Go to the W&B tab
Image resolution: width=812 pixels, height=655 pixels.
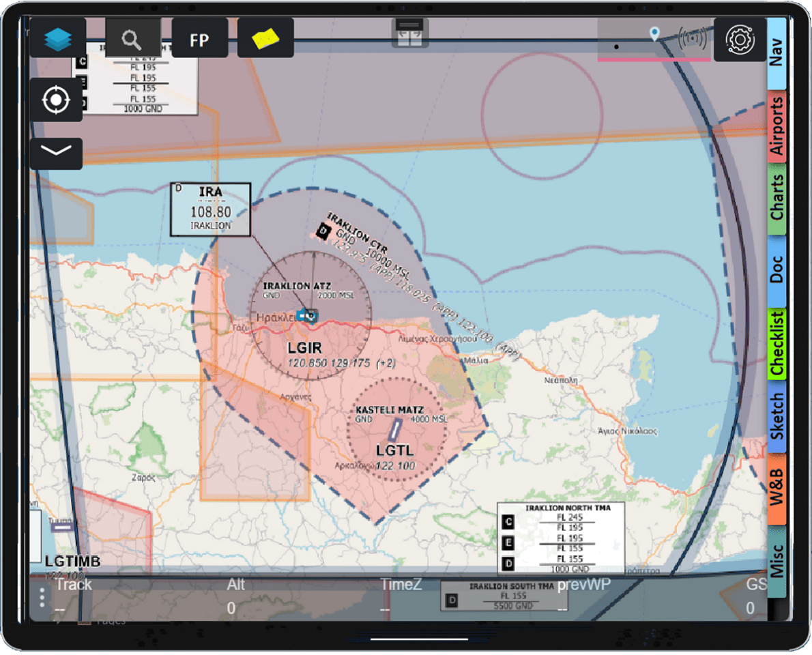point(777,489)
